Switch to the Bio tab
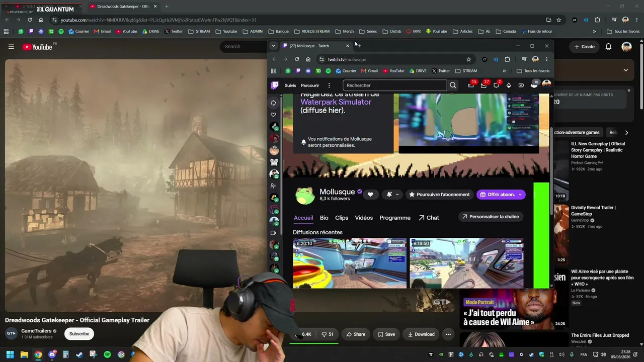 [x=324, y=218]
